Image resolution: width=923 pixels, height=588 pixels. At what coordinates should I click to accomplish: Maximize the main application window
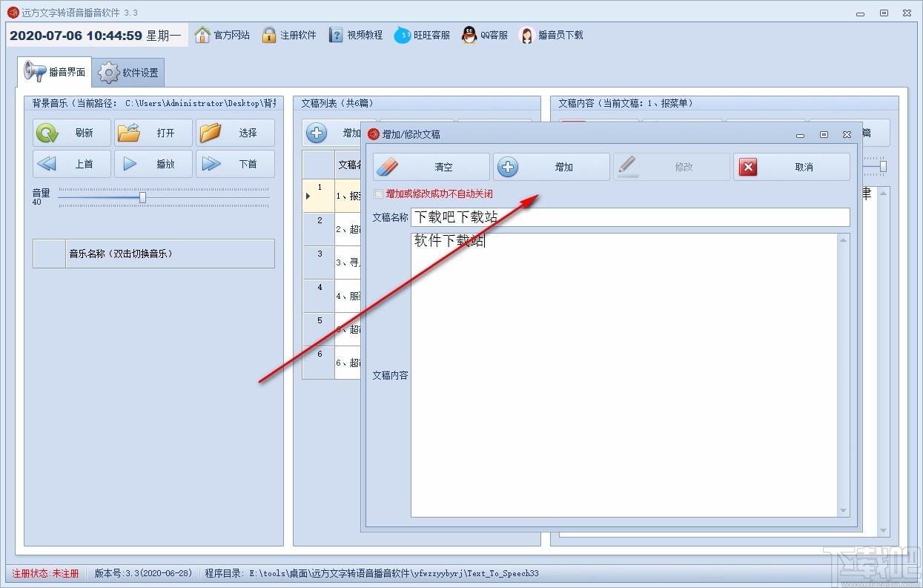884,13
